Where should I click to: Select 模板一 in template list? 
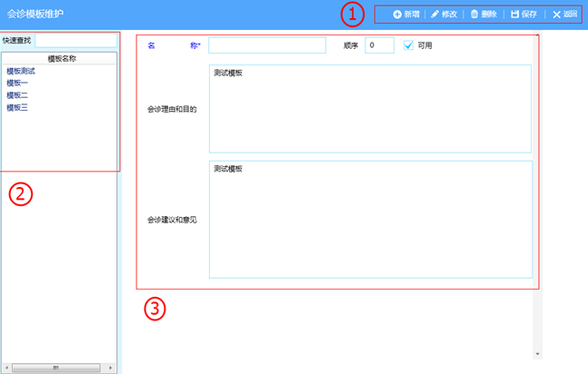coord(17,83)
